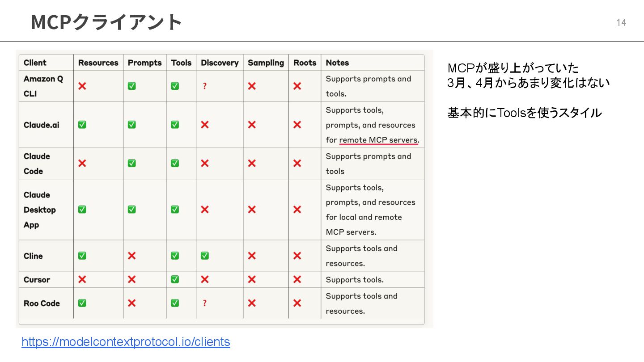
Task: Click the Resources column header
Action: point(98,63)
